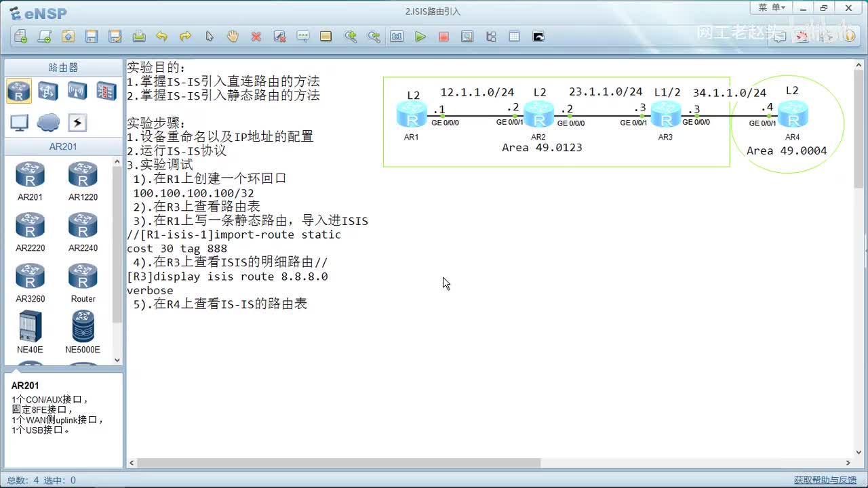Image resolution: width=868 pixels, height=488 pixels.
Task: Click the 路由器 panel header
Action: [63, 68]
